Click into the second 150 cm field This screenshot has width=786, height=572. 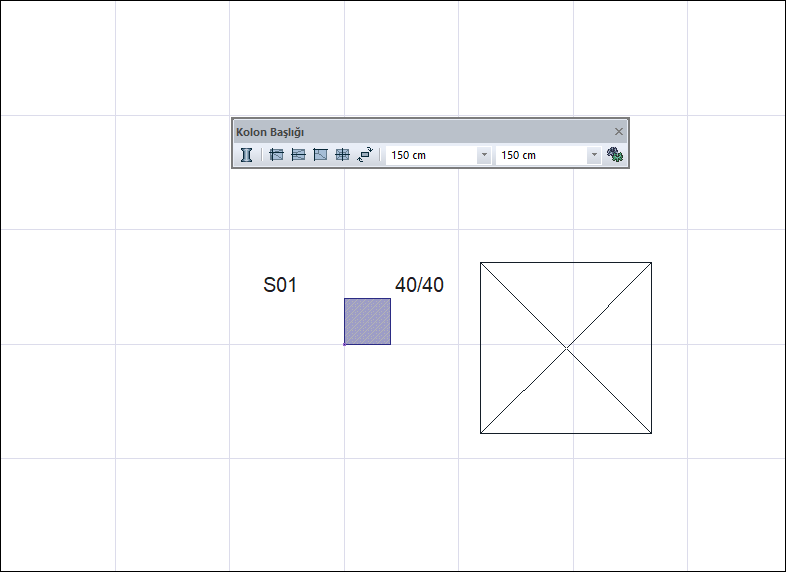pos(541,155)
